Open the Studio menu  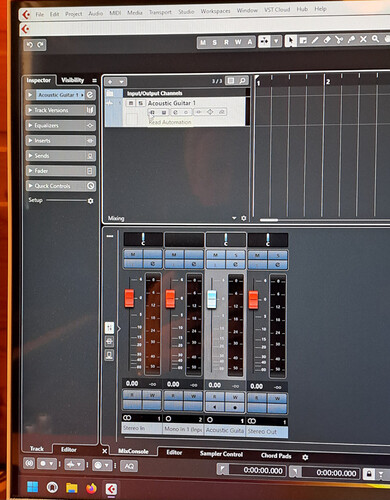click(x=186, y=12)
